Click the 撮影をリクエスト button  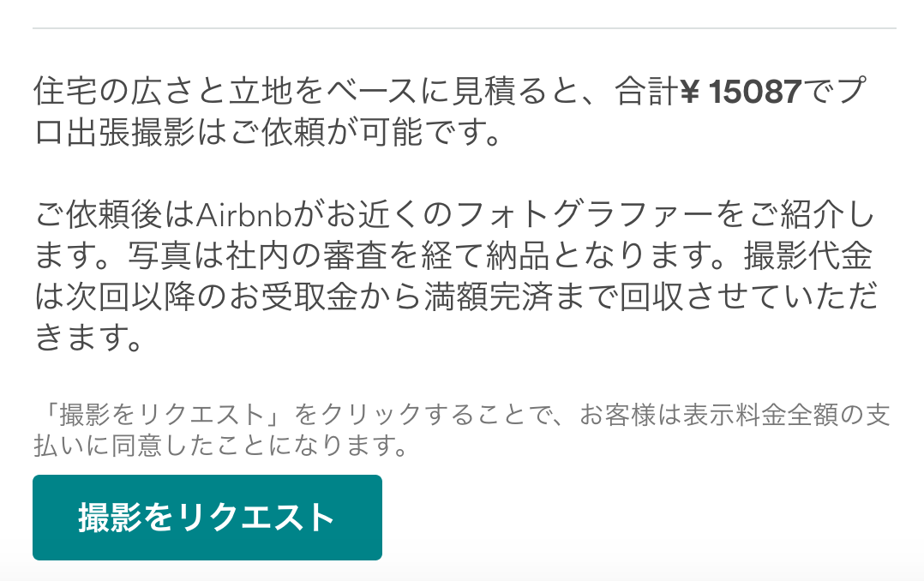tap(207, 518)
